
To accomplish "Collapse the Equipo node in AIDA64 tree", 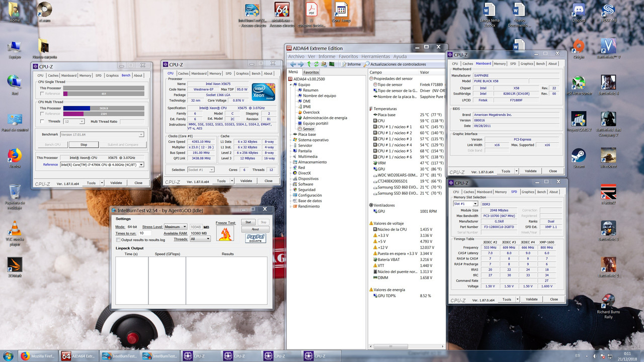I will [291, 84].
